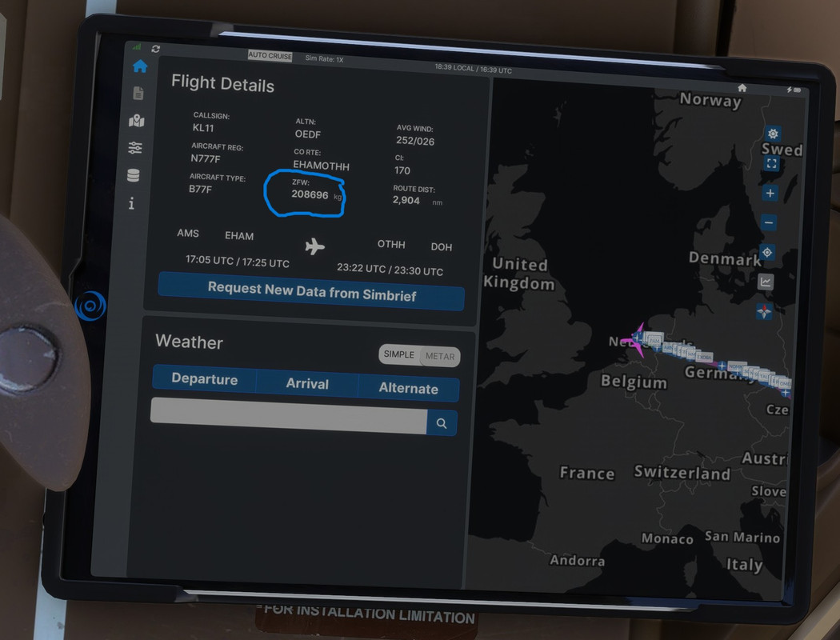
Task: Toggle the AUTO CRUISE button
Action: click(270, 56)
